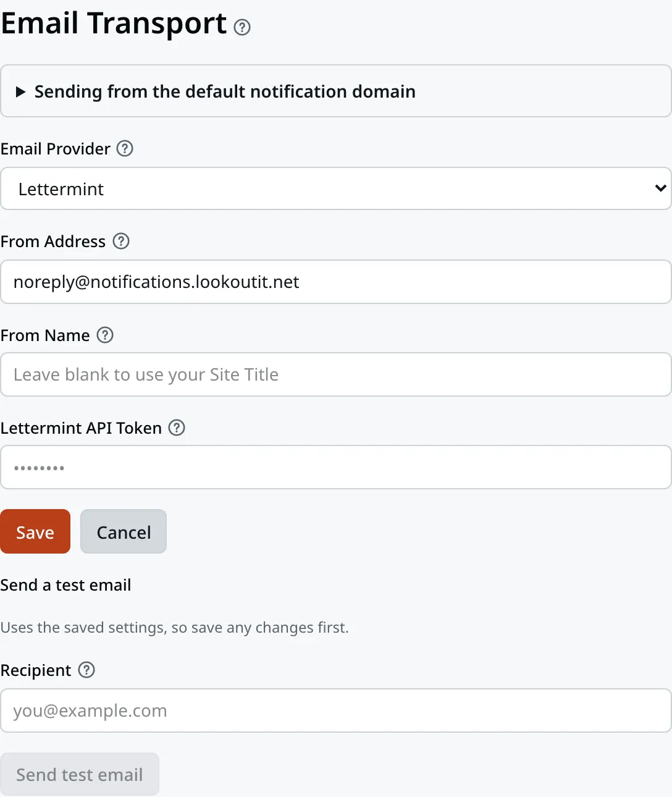The height and width of the screenshot is (797, 672).
Task: Show help for From Address
Action: click(x=121, y=241)
